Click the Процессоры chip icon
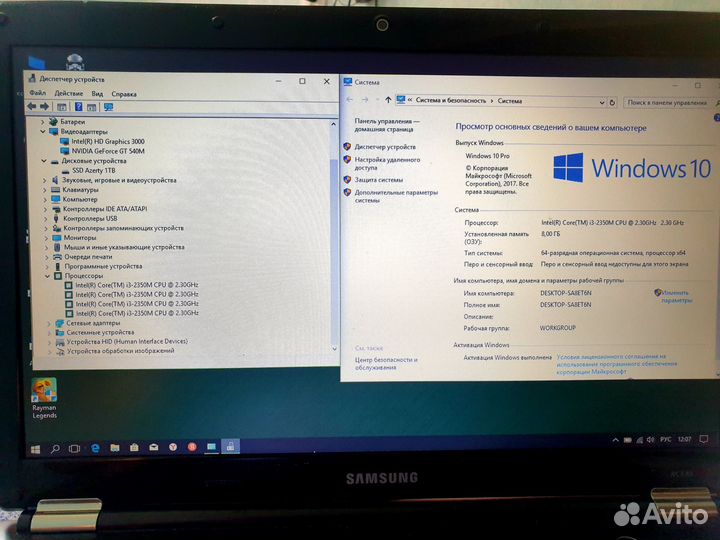 point(58,276)
